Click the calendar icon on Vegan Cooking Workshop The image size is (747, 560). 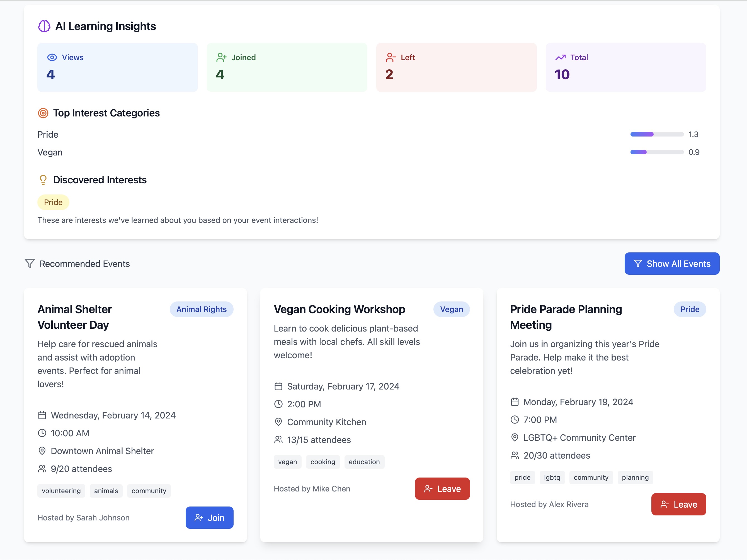coord(278,386)
